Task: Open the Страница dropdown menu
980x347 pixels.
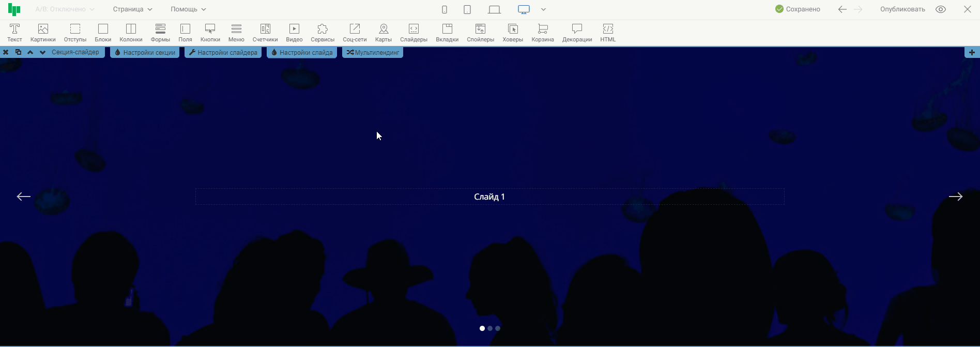Action: coord(132,9)
